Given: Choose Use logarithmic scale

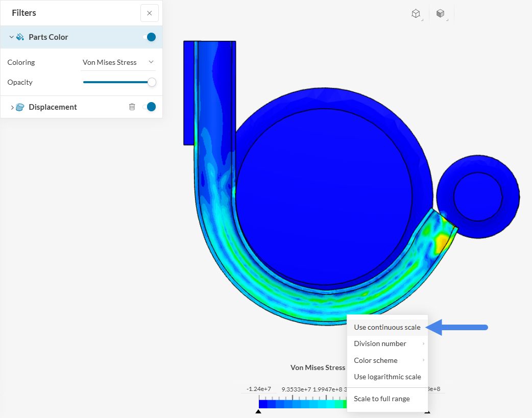Looking at the screenshot, I should click(387, 377).
